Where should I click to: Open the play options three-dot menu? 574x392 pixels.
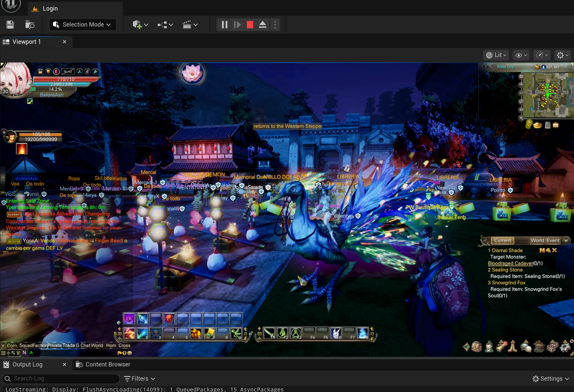pos(275,25)
